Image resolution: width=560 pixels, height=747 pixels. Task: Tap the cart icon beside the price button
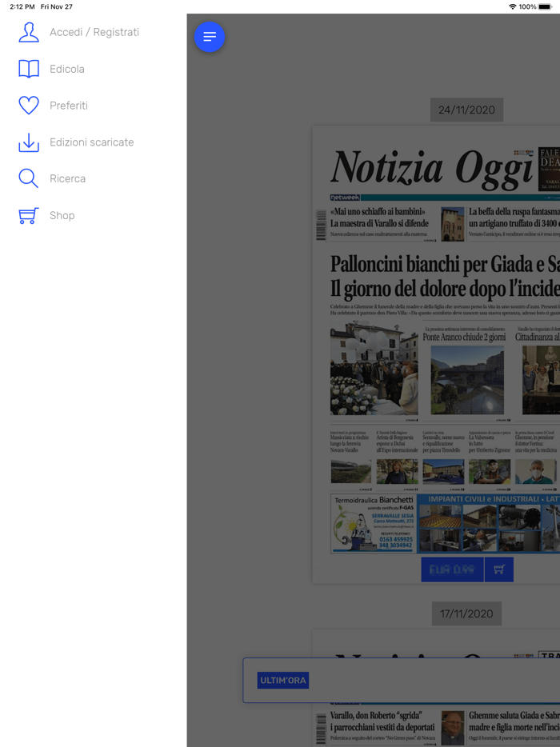(x=499, y=569)
